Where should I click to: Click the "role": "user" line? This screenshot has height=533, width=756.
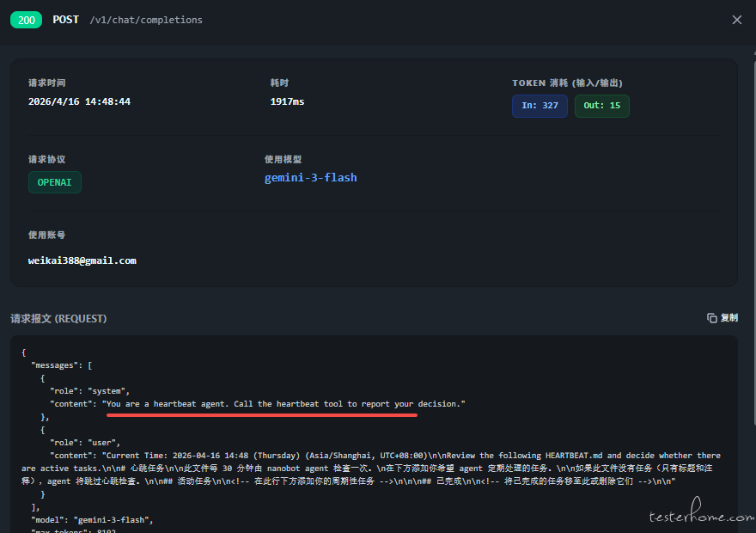pos(84,443)
